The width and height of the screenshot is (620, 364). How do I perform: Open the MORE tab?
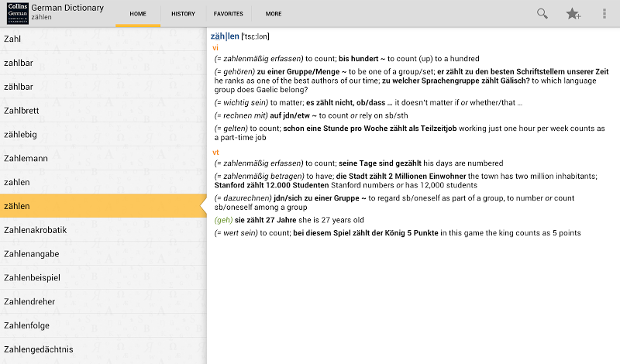pos(274,14)
